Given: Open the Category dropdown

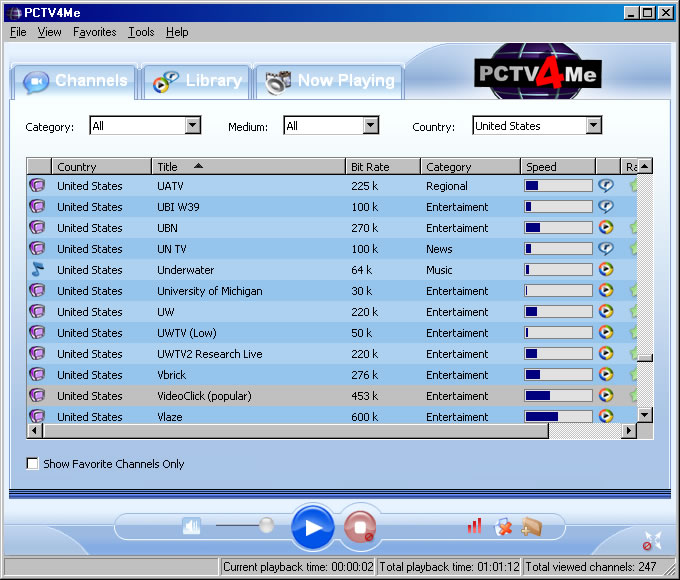Looking at the screenshot, I should coord(193,125).
